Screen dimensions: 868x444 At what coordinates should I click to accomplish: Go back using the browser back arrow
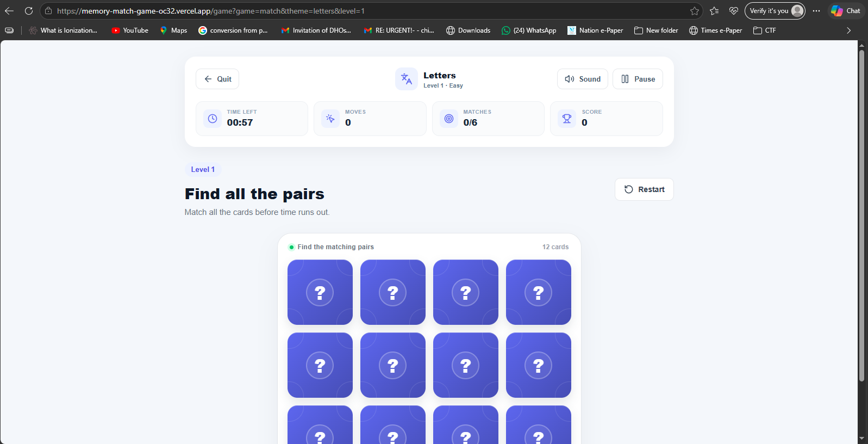[9, 11]
